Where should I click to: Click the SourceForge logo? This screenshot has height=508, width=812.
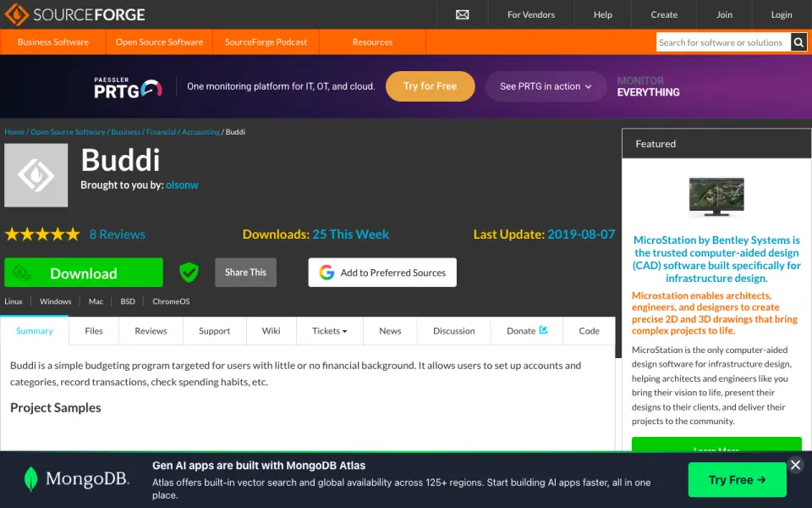click(75, 14)
